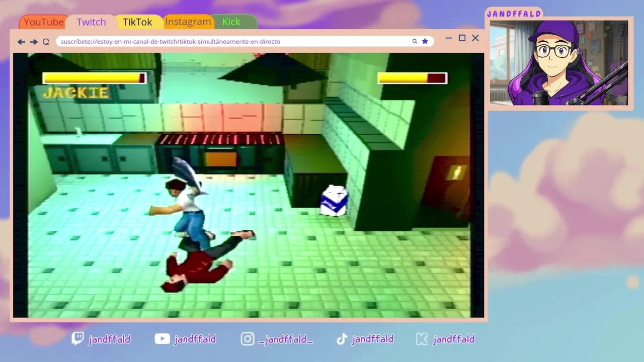Click Jackie's yellow health bar
Viewport: 644px width, 362px height.
tap(95, 78)
